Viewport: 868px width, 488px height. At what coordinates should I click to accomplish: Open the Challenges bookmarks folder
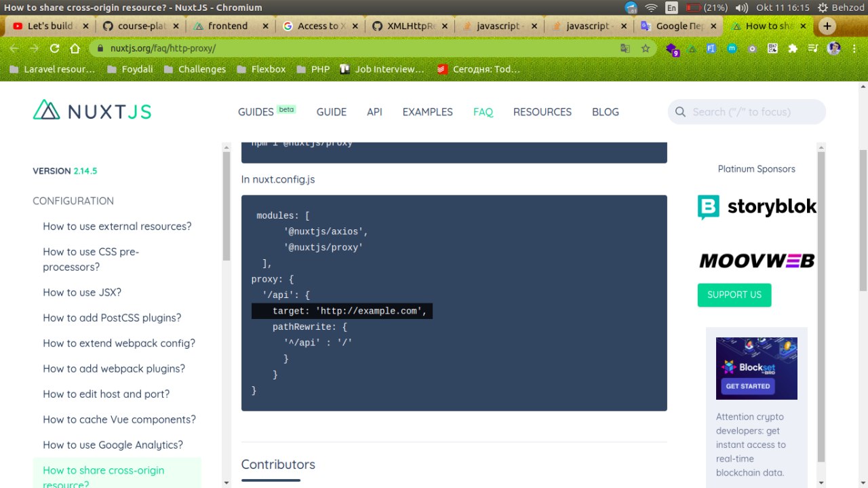(x=195, y=69)
